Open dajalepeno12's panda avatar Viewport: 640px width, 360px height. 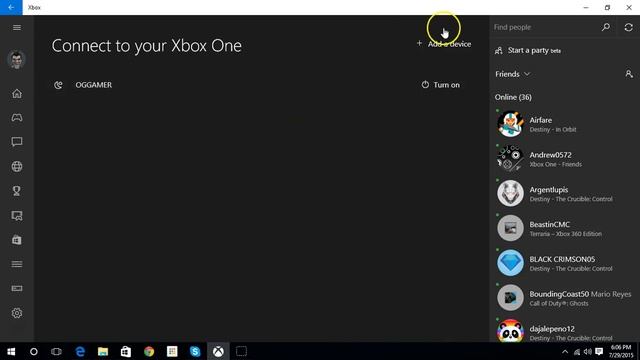510,331
